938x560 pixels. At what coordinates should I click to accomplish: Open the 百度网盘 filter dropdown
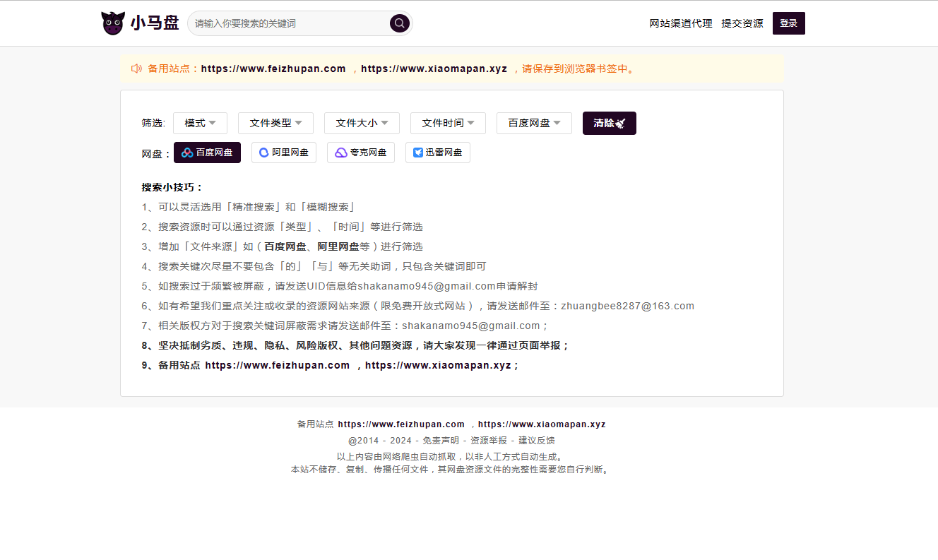point(534,123)
